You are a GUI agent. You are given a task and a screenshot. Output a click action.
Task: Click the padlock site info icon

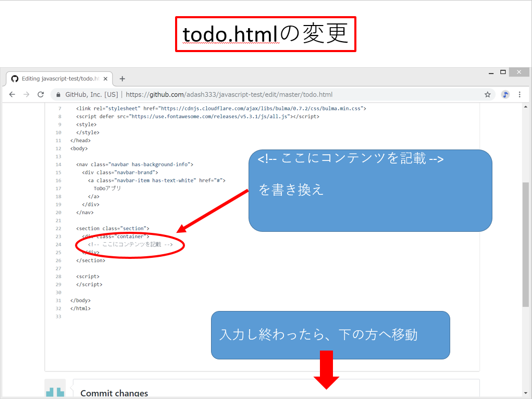point(58,95)
